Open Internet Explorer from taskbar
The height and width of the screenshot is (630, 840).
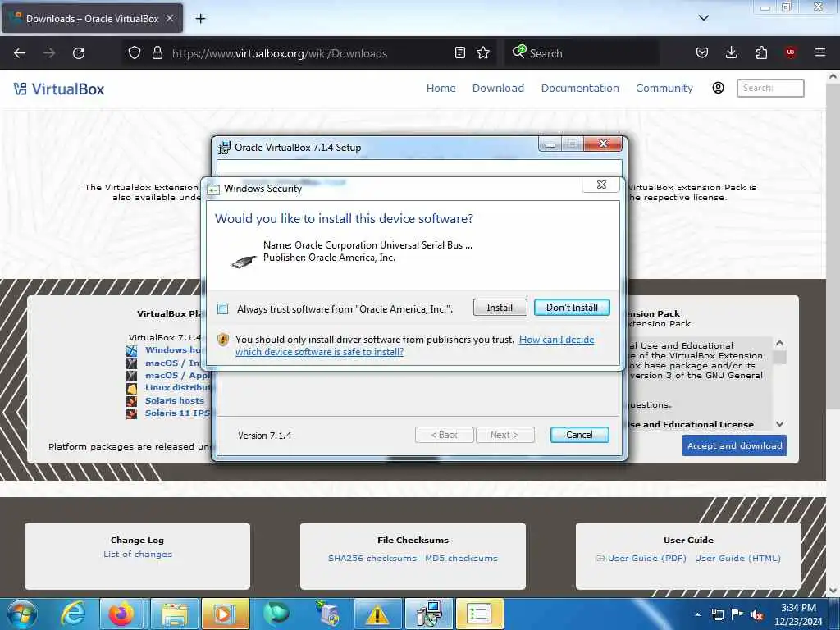click(72, 614)
